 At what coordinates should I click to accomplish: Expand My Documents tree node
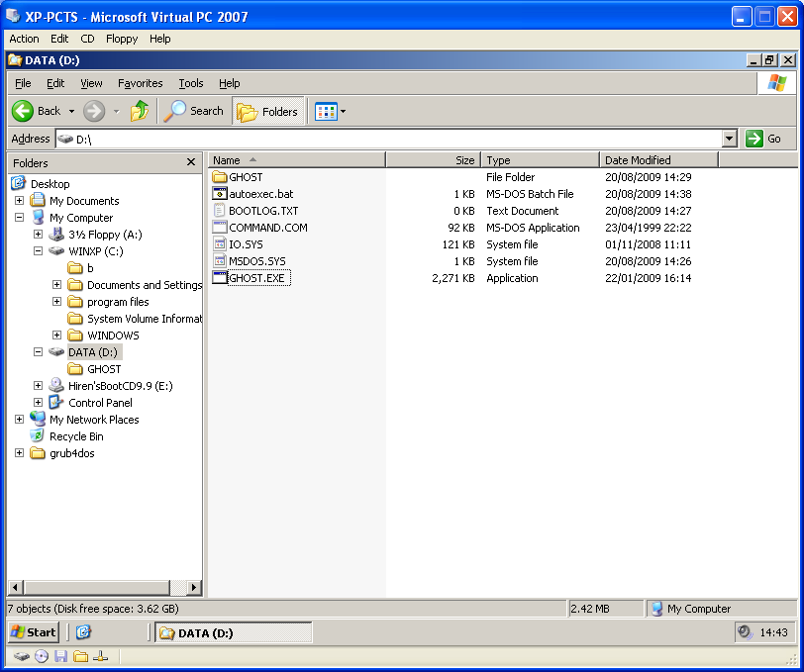(x=19, y=201)
